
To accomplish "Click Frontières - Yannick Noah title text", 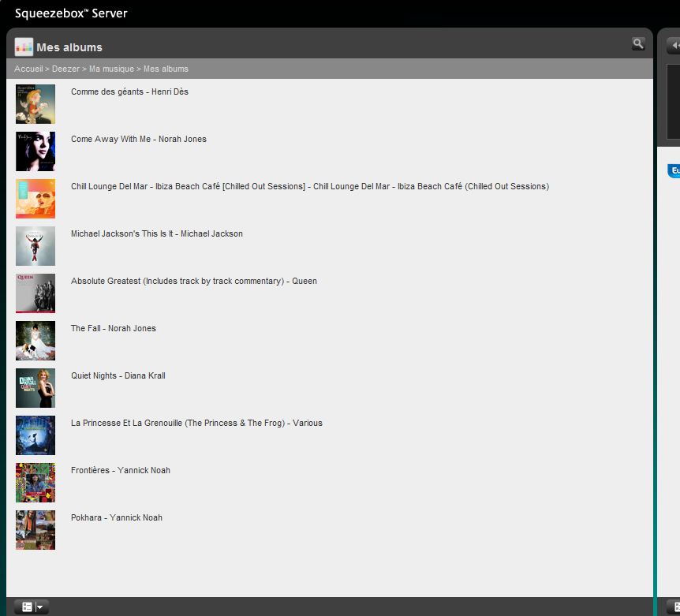I will pos(121,471).
